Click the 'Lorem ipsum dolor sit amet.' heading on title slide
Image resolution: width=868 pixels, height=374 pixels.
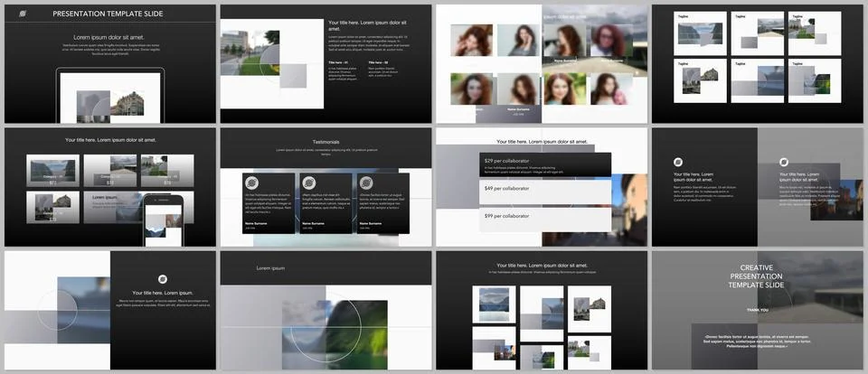pyautogui.click(x=109, y=37)
